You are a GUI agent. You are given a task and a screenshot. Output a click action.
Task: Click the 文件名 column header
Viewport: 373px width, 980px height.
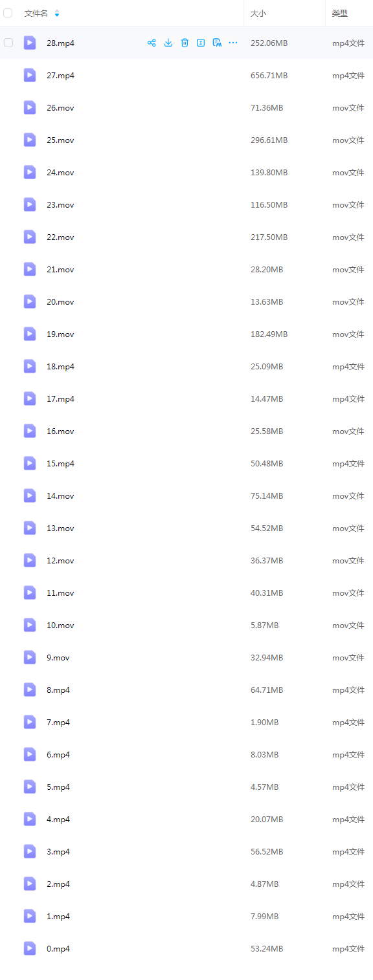36,14
